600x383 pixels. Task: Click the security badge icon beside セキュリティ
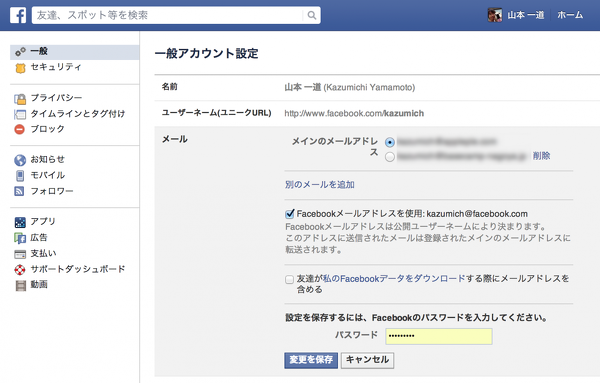click(20, 68)
